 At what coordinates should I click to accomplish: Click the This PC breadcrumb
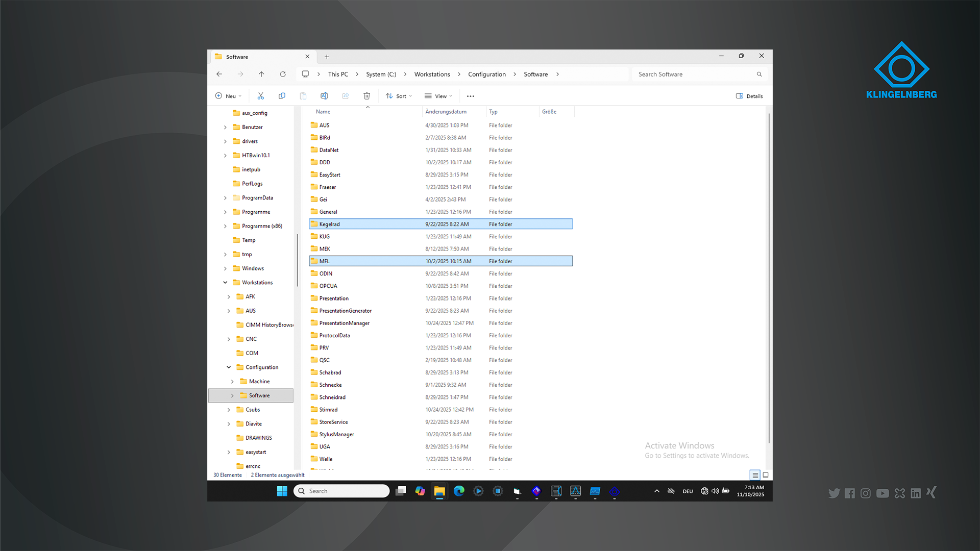338,74
